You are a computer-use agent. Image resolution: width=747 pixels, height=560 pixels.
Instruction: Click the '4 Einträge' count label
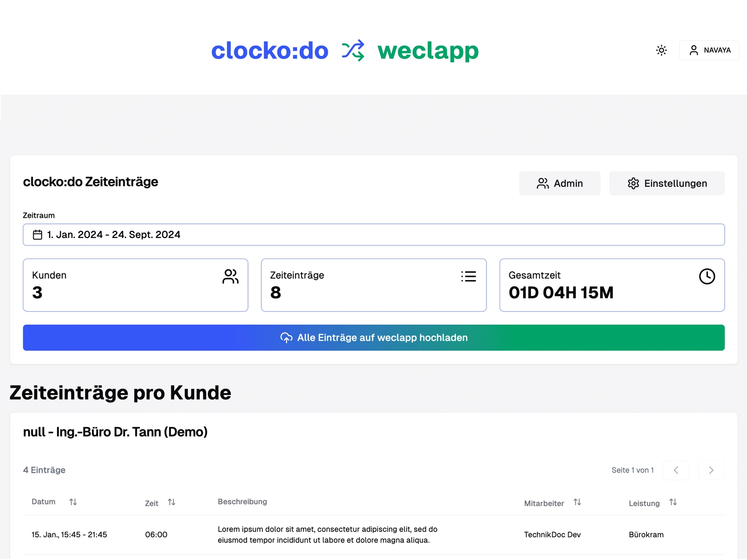point(44,470)
